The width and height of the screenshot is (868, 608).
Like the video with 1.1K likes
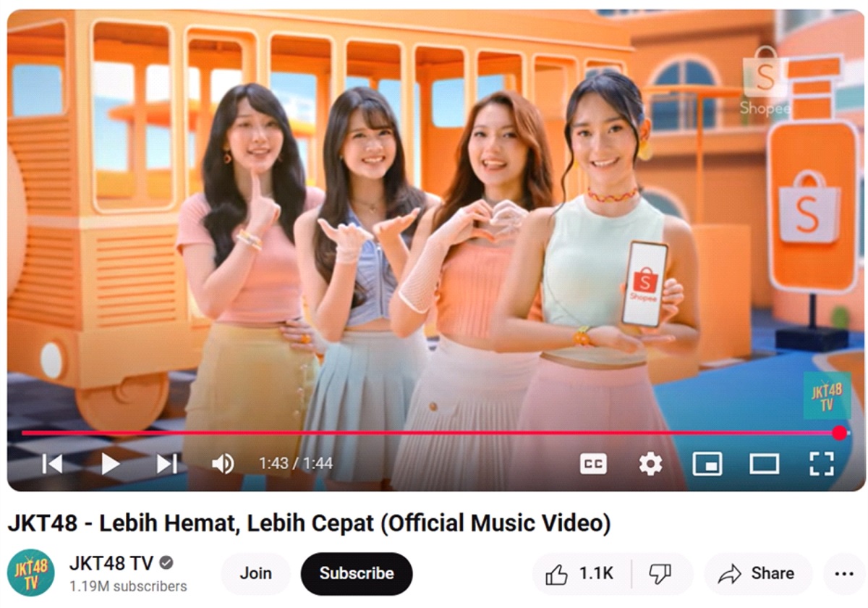[581, 574]
